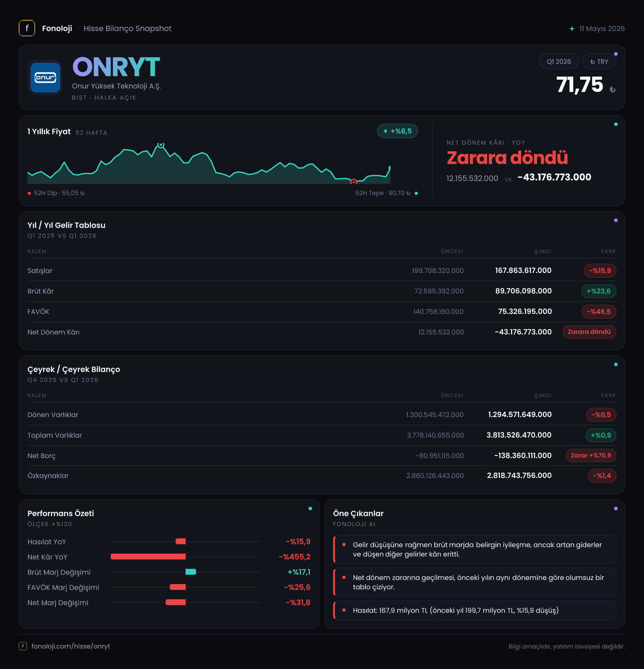Click the 'Zarara döndü' badge in Net Dönem Kârı row
The width and height of the screenshot is (644, 669).
(x=589, y=332)
